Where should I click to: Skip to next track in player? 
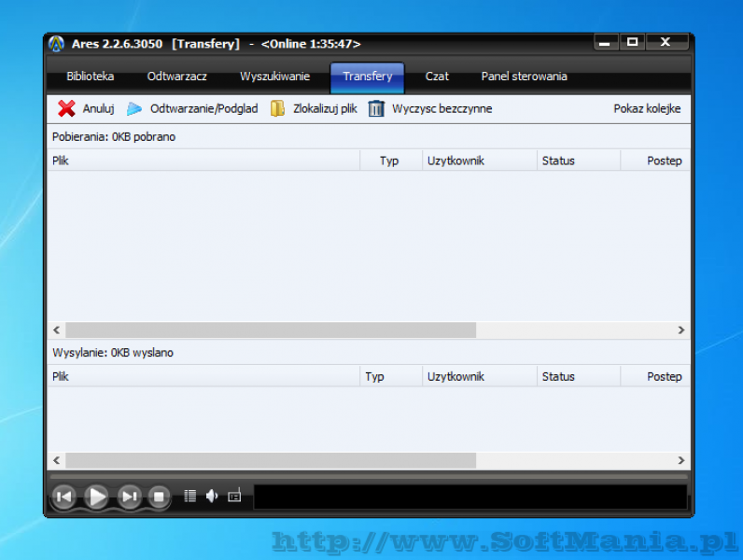(x=130, y=497)
